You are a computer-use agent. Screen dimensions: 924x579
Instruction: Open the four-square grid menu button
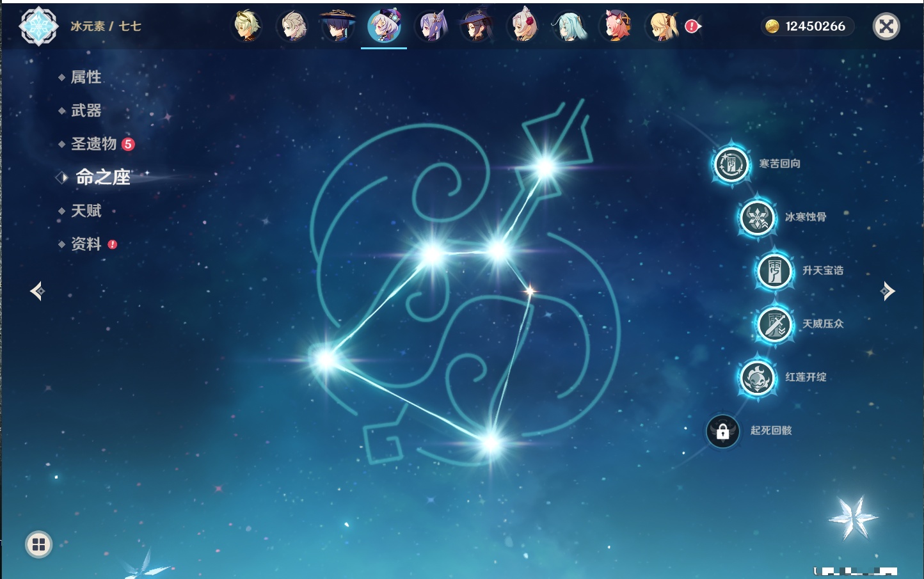point(38,544)
